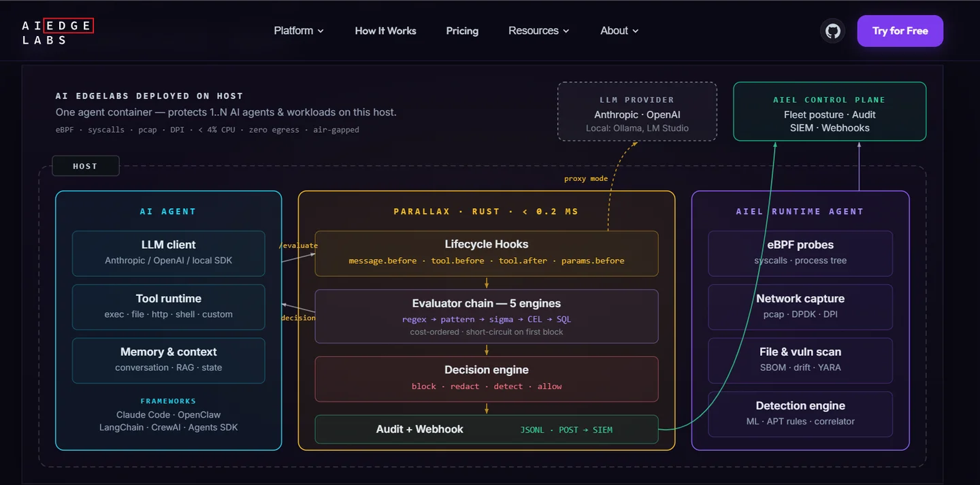Click 'cost-ordered · short-circuit on first block'

click(x=487, y=332)
